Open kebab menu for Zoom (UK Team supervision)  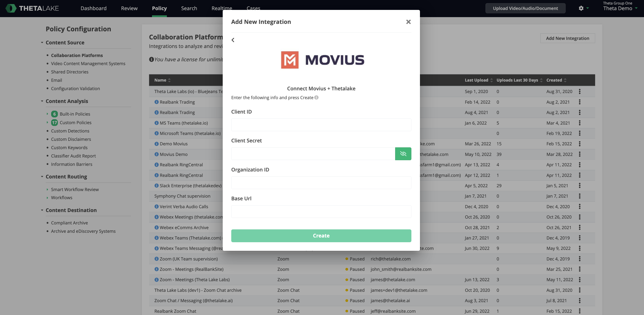580,259
